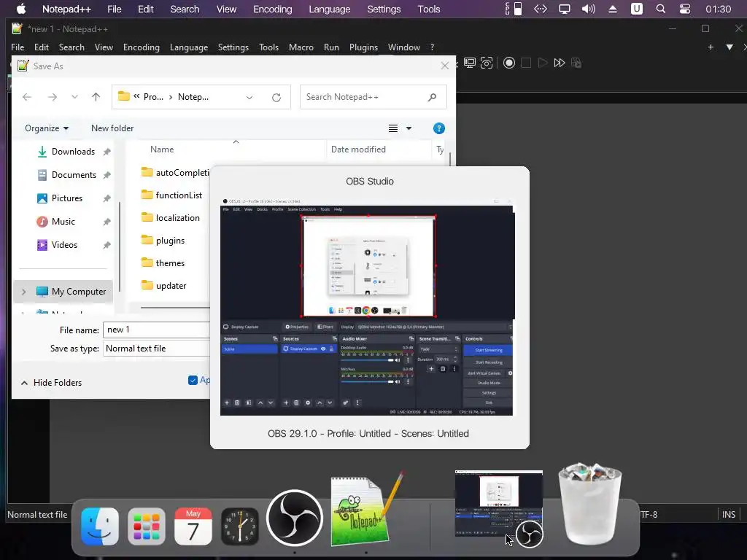
Task: Sort by Name column header
Action: point(162,149)
